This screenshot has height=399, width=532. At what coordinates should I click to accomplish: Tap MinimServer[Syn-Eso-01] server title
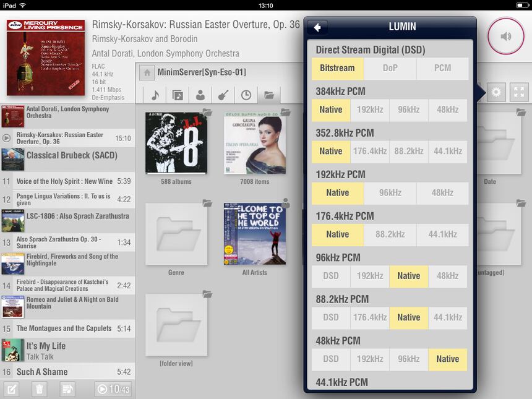[202, 72]
